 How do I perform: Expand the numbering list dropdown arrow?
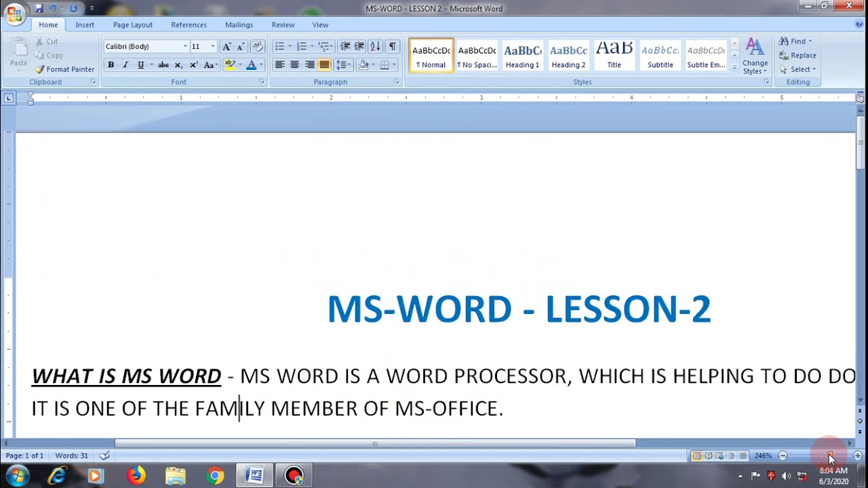point(312,46)
